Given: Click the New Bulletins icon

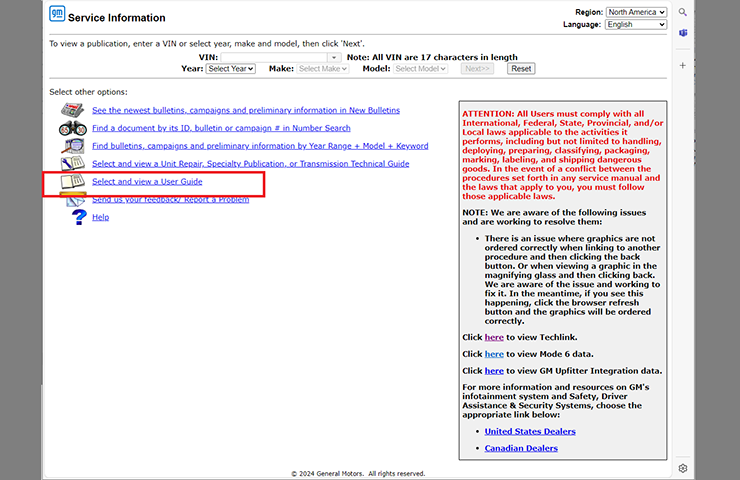Looking at the screenshot, I should [x=72, y=110].
